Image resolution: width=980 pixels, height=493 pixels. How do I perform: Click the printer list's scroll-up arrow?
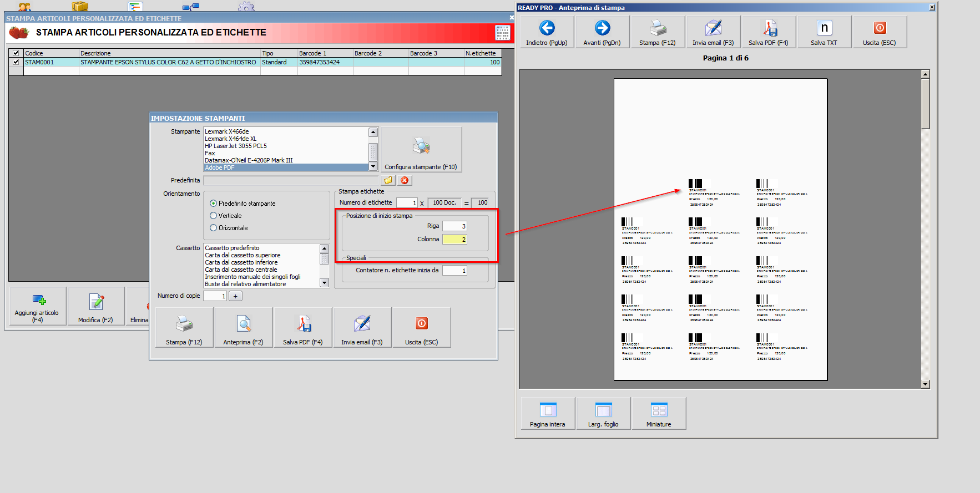[x=373, y=132]
